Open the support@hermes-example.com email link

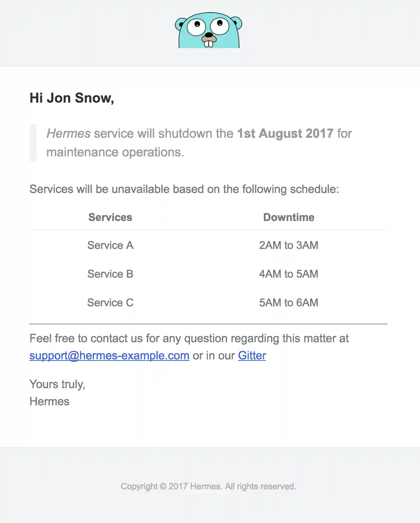pyautogui.click(x=109, y=355)
